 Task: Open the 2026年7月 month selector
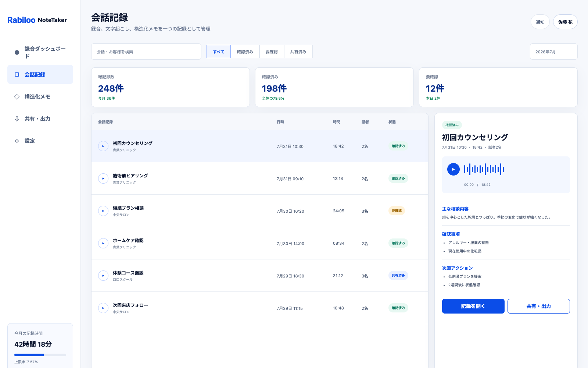[x=554, y=52]
